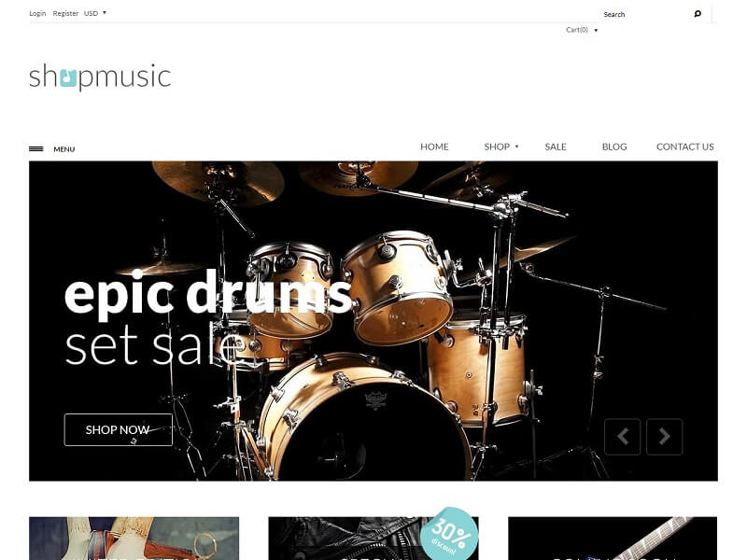Viewport: 747px width, 560px height.
Task: Open the hamburger MENU icon
Action: coord(35,149)
